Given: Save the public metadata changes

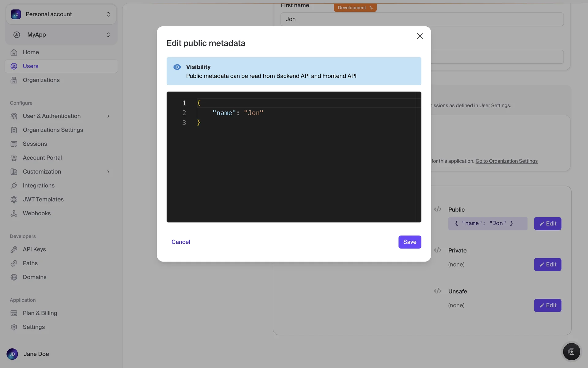Looking at the screenshot, I should click(x=409, y=242).
